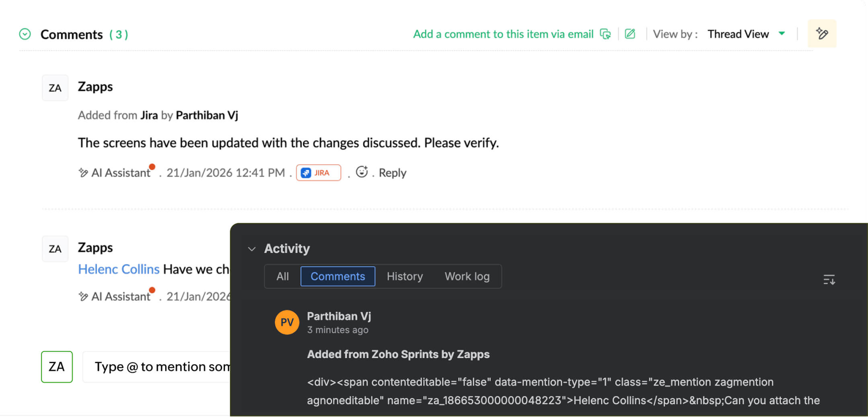Open Helenc Collins mentioned profile
Image resolution: width=868 pixels, height=417 pixels.
(119, 269)
